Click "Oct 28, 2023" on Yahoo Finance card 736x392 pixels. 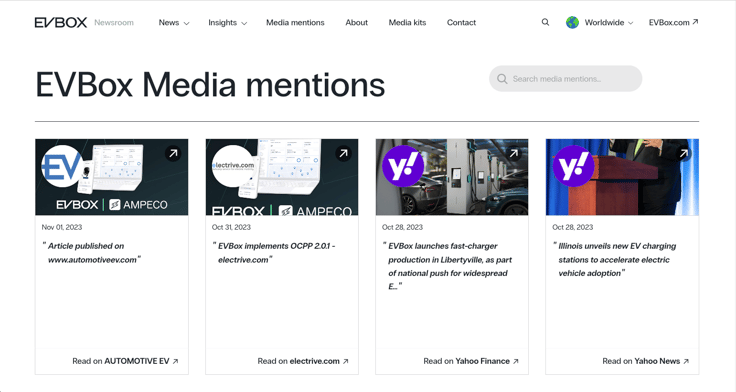tap(402, 227)
